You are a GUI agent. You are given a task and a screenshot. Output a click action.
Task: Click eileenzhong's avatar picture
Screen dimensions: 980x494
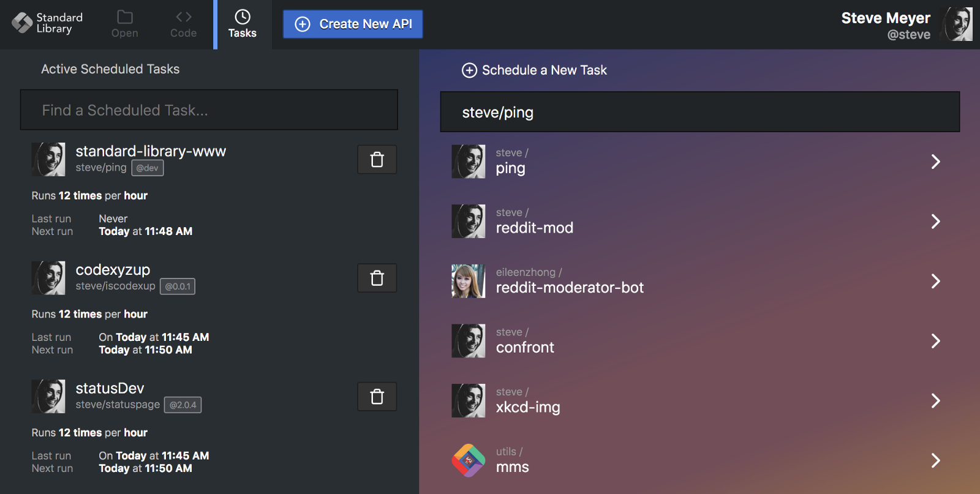(x=469, y=281)
